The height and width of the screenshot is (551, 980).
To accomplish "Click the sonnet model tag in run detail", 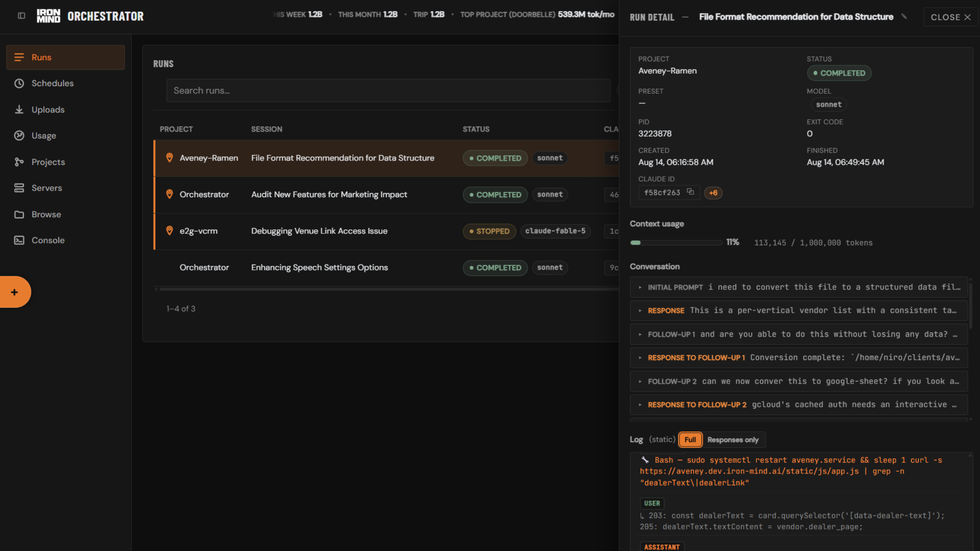I will 829,104.
